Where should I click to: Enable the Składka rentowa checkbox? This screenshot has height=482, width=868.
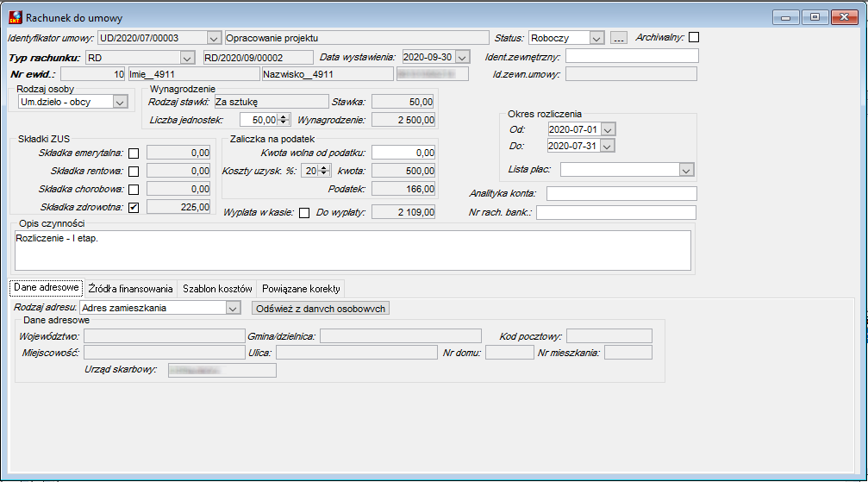click(134, 172)
